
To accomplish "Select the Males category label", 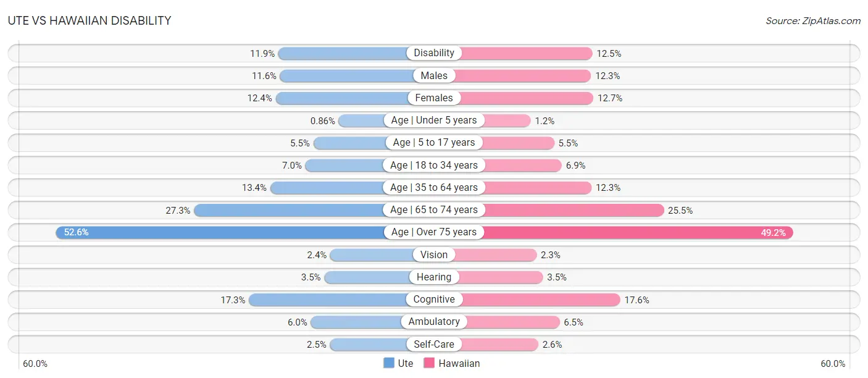I will coord(434,75).
